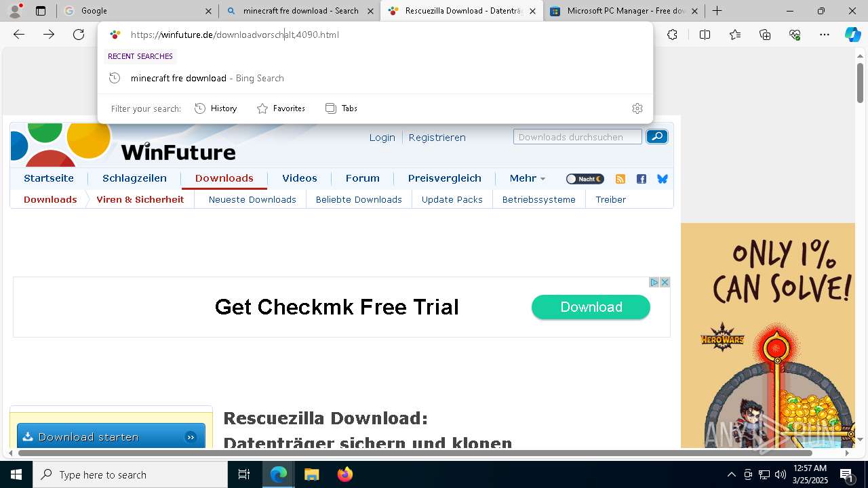
Task: Click the browser forward arrow
Action: coord(49,35)
